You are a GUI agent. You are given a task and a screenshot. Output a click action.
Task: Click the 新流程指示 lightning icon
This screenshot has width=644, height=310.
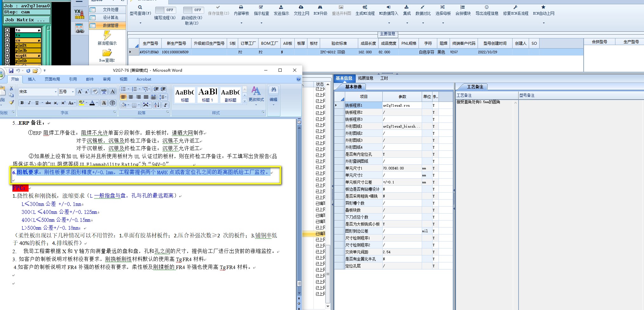(x=107, y=35)
